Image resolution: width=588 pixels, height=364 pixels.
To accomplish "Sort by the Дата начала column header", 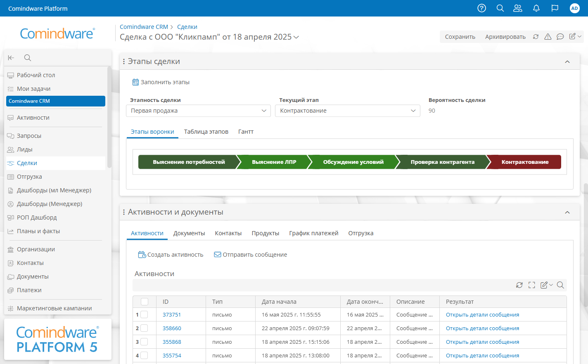I will point(279,302).
